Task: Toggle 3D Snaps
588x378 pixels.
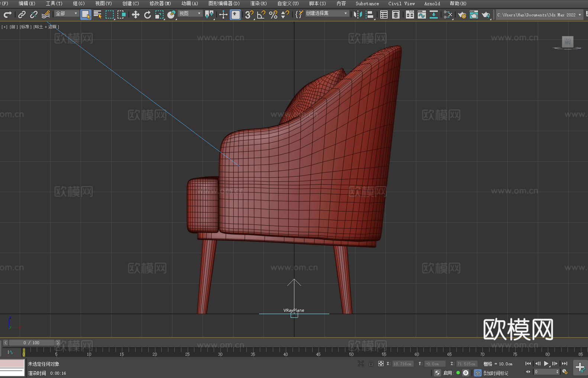Action: pos(249,14)
